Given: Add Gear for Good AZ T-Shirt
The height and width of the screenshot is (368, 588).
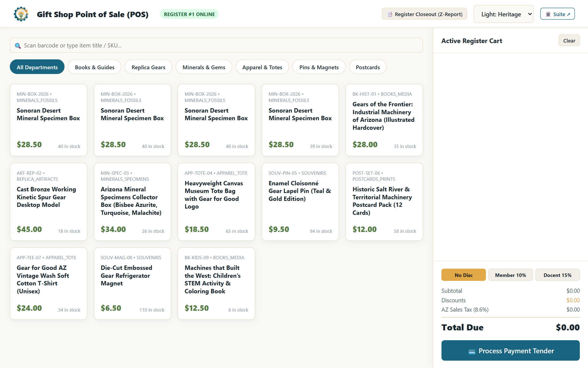Looking at the screenshot, I should (x=48, y=283).
